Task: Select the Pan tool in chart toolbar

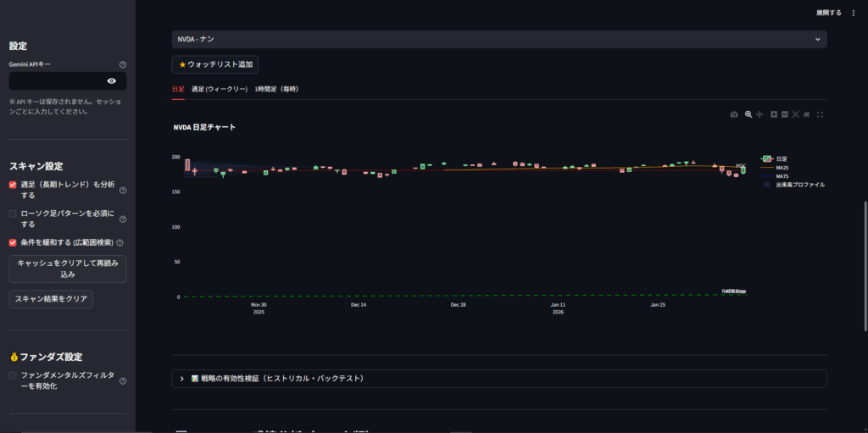Action: click(759, 114)
